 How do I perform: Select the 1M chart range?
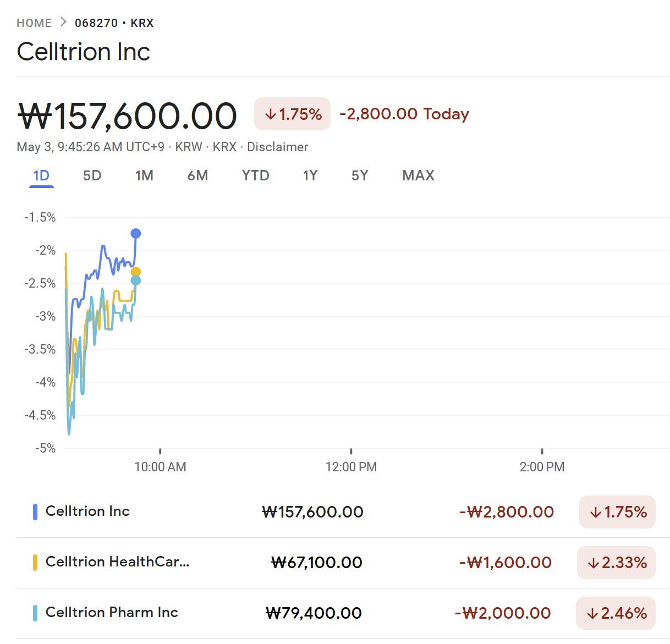144,175
